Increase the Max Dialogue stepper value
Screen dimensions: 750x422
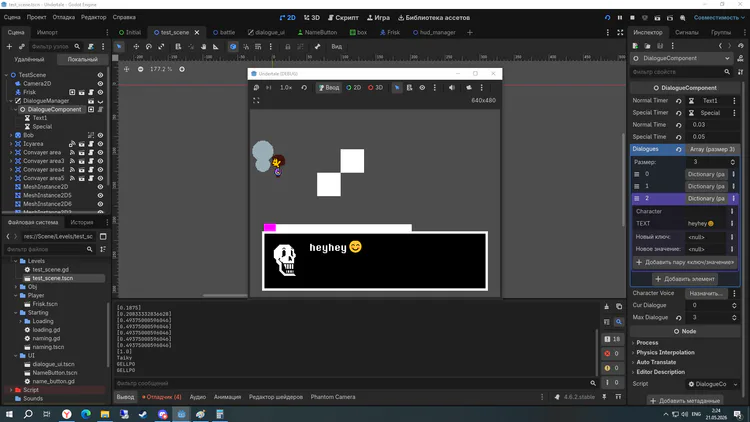(x=734, y=315)
